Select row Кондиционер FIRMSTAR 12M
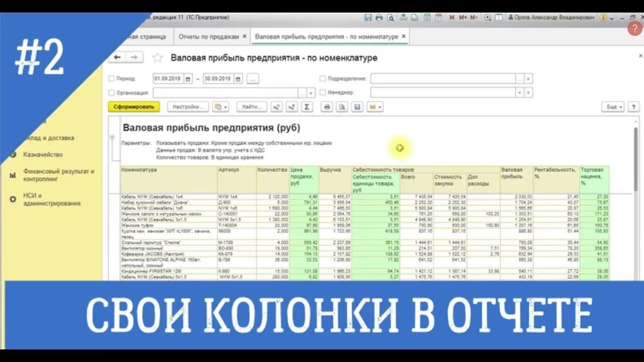Image resolution: width=644 pixels, height=362 pixels. coord(365,270)
